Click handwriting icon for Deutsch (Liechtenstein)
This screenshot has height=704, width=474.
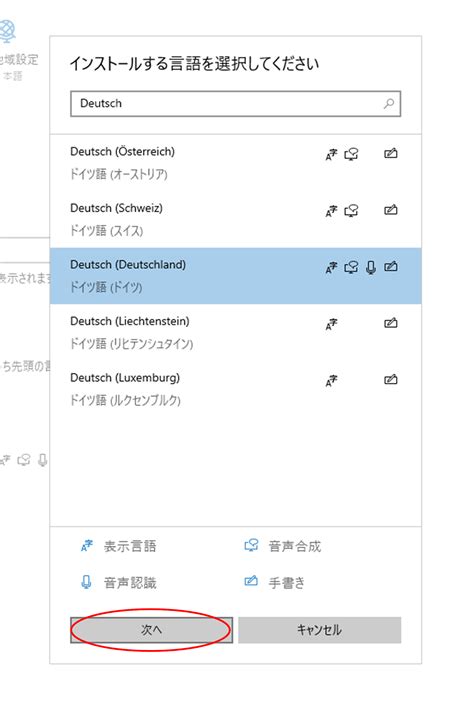click(391, 323)
